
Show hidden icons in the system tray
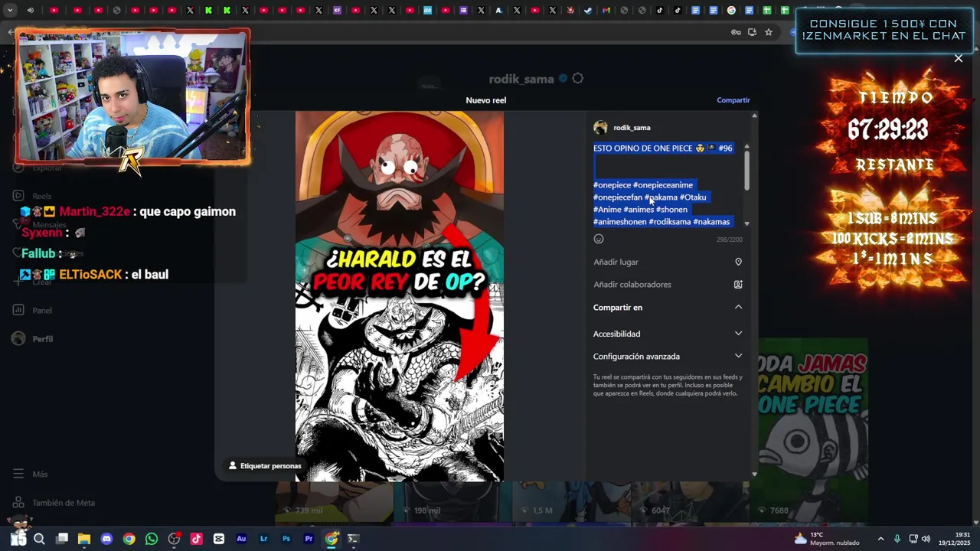(880, 539)
